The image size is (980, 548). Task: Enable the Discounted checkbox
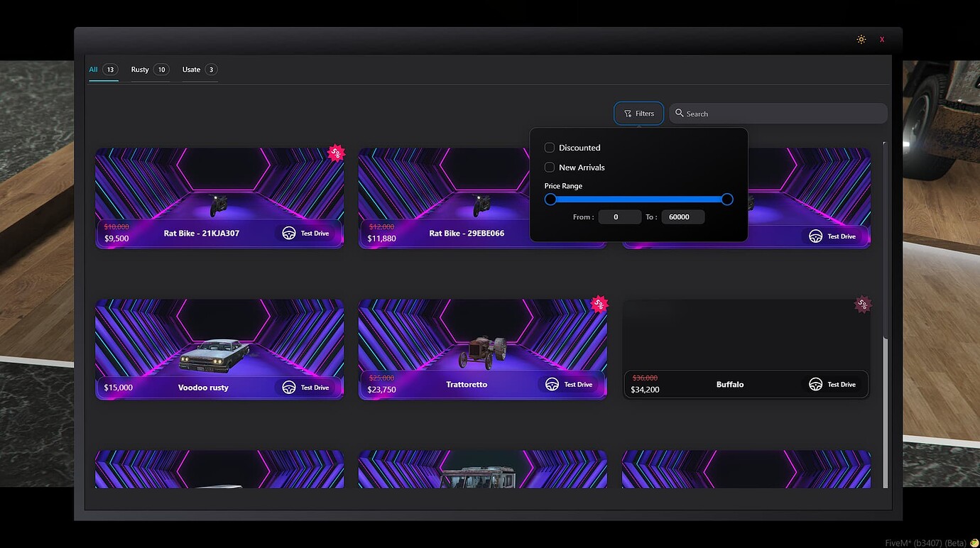pyautogui.click(x=549, y=148)
